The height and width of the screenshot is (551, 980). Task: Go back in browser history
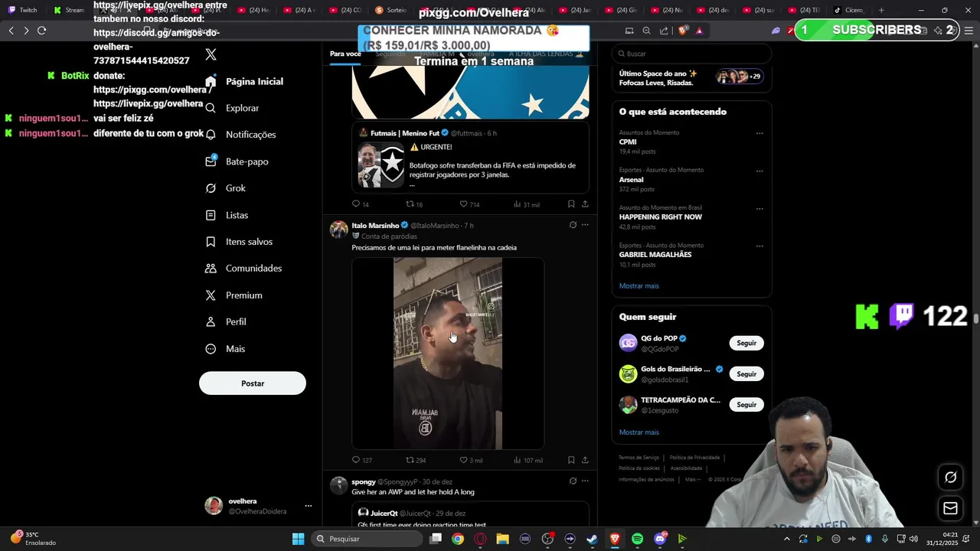coord(11,31)
